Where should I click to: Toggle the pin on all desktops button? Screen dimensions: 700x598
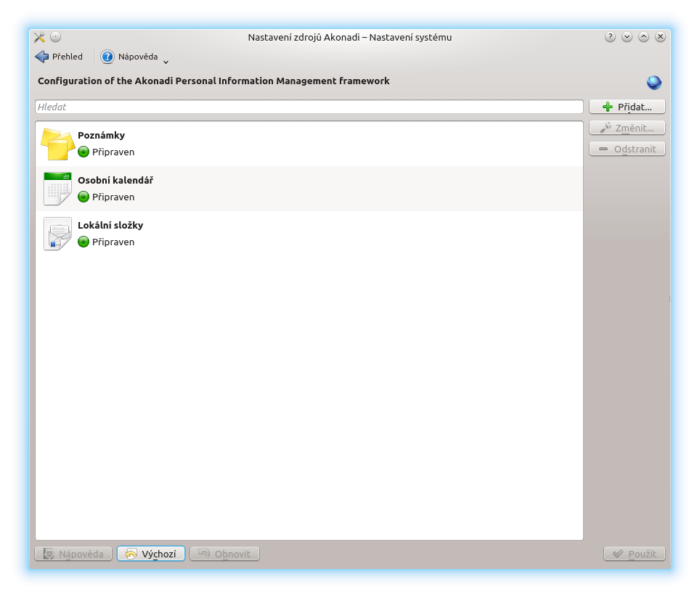[56, 37]
